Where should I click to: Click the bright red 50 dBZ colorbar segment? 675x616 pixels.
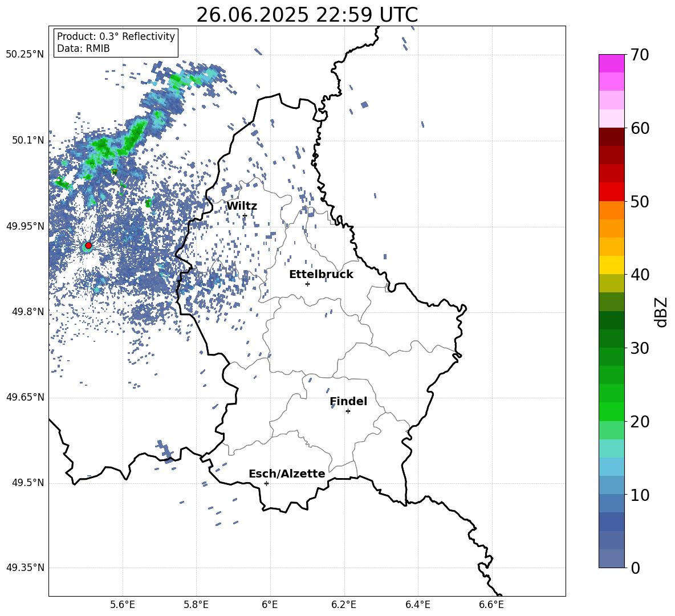coord(611,192)
